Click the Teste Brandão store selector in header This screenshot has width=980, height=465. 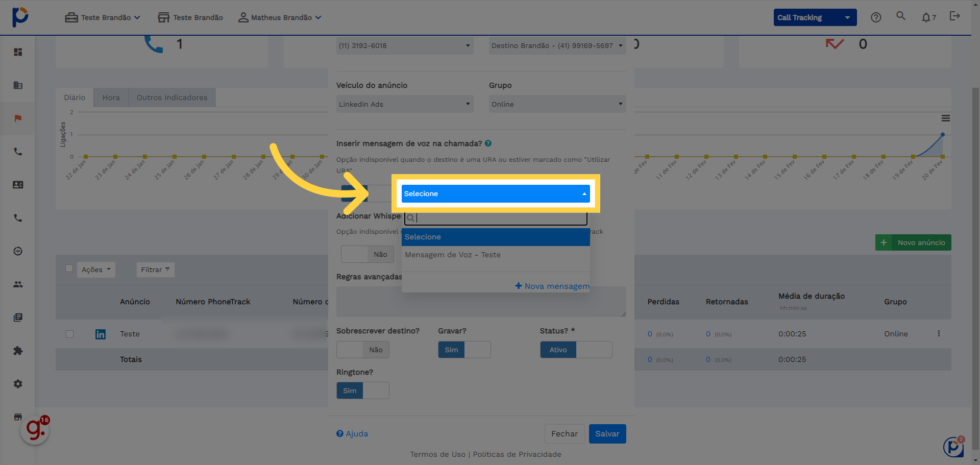click(190, 17)
